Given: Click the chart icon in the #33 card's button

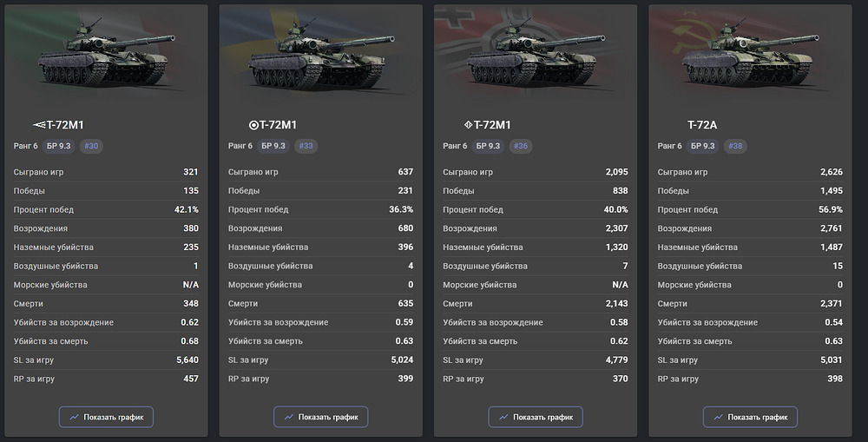Looking at the screenshot, I should click(x=288, y=417).
